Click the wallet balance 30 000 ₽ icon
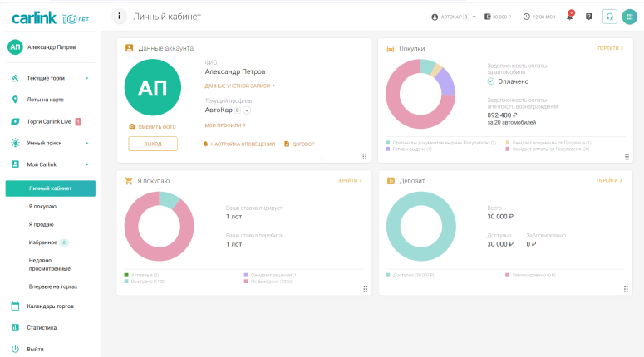The height and width of the screenshot is (357, 644). (x=488, y=17)
